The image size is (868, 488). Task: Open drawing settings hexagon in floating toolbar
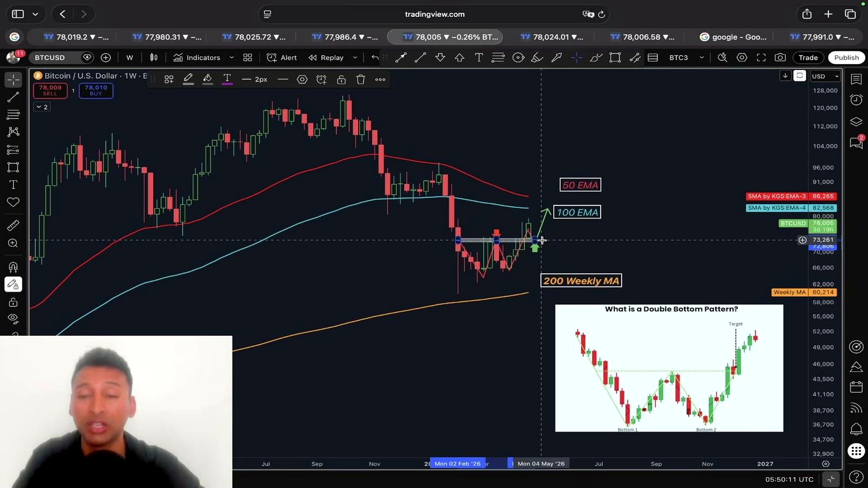[x=302, y=80]
